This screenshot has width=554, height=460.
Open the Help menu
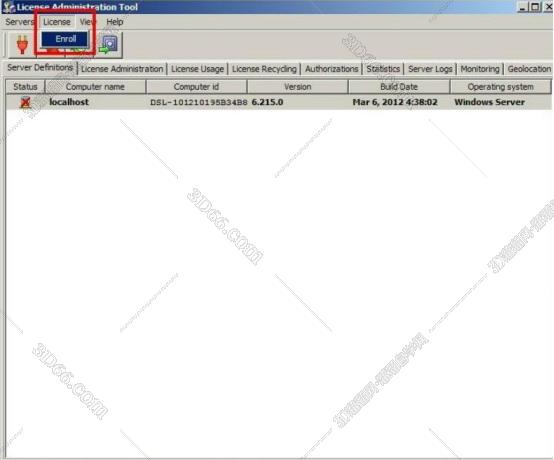[x=115, y=22]
